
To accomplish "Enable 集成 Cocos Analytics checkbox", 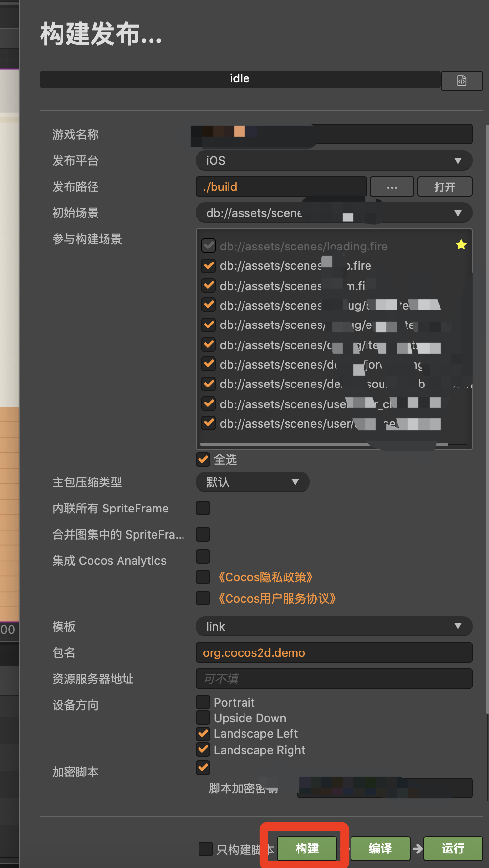I will tap(203, 557).
